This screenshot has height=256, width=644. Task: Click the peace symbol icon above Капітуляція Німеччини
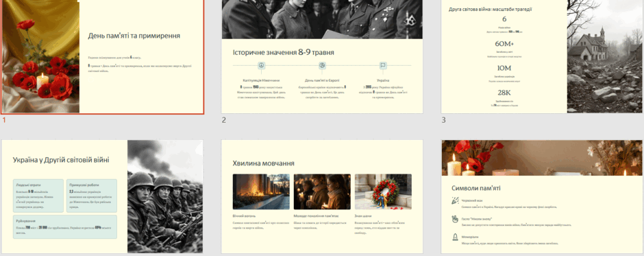pos(261,65)
